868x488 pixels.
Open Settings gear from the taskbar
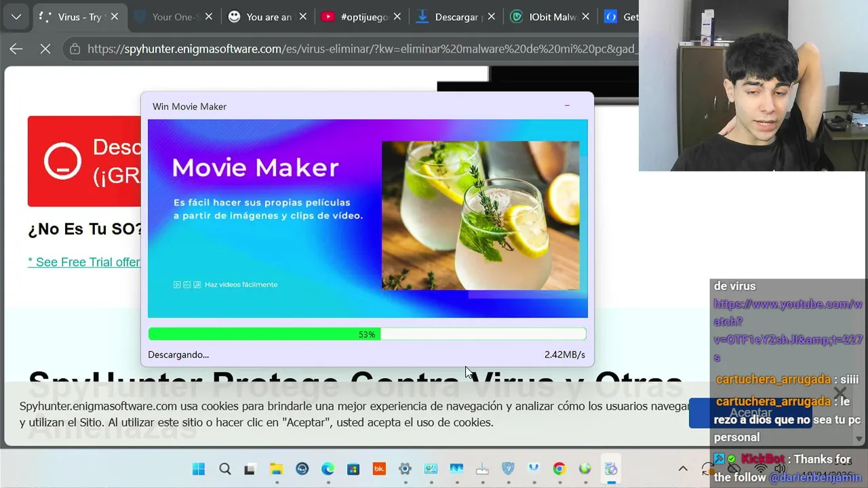click(x=405, y=469)
